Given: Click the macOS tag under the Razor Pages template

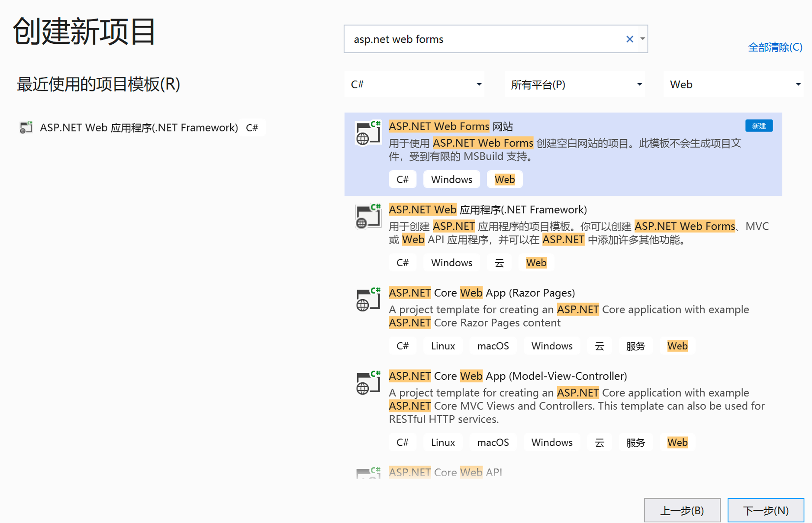Looking at the screenshot, I should [x=493, y=346].
